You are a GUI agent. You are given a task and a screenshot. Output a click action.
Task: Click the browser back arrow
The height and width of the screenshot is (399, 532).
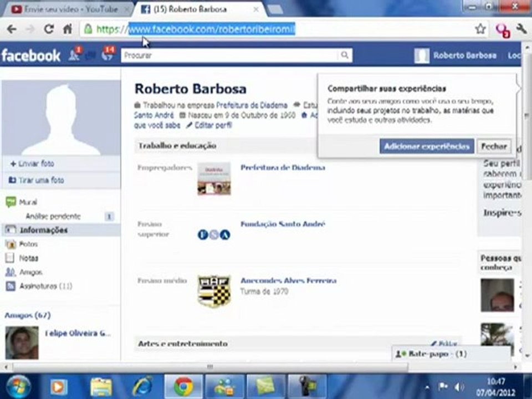coord(12,29)
